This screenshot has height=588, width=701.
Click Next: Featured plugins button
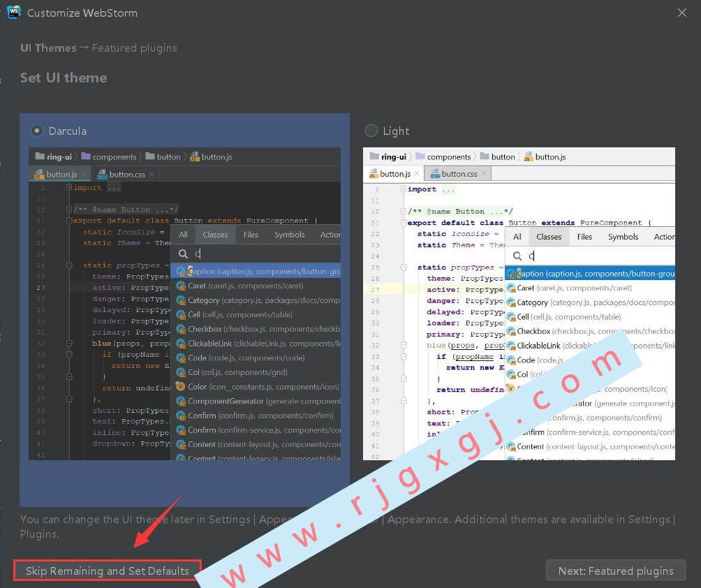coord(616,571)
